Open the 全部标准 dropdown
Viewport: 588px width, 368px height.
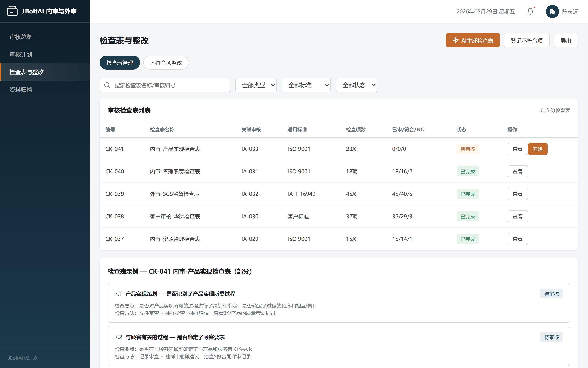pyautogui.click(x=306, y=85)
